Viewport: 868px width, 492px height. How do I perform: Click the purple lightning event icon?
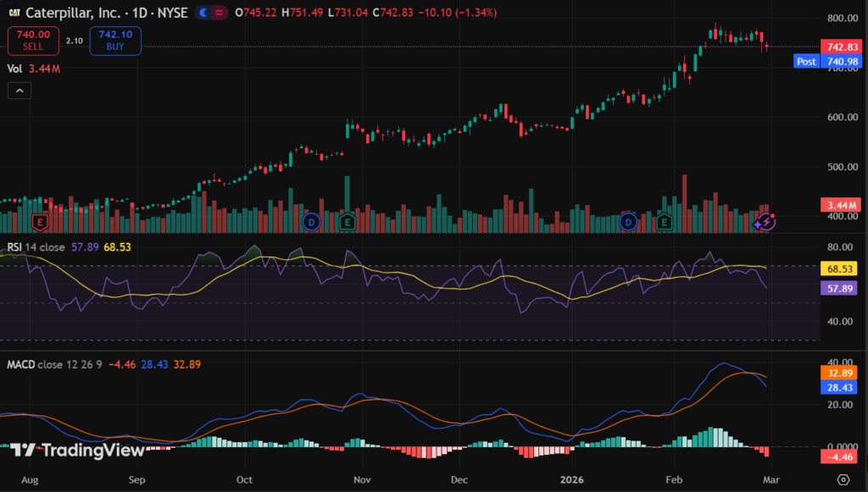(765, 222)
